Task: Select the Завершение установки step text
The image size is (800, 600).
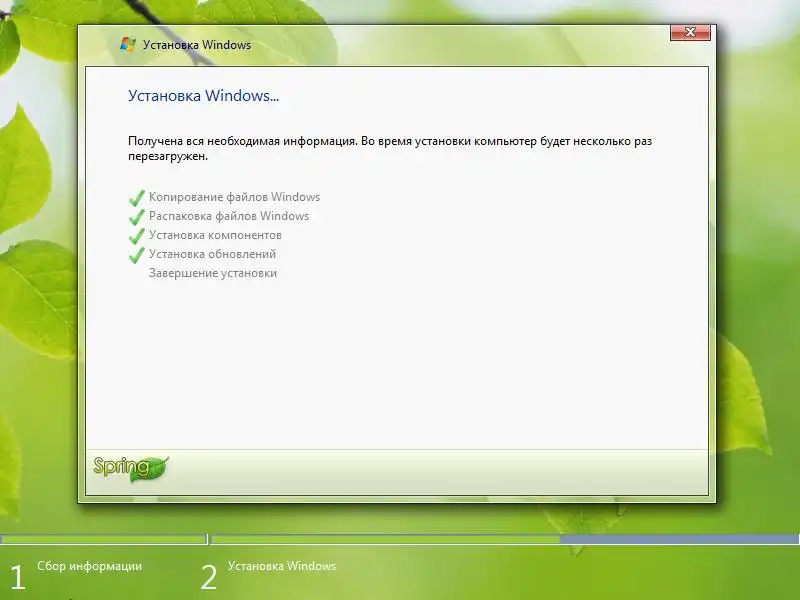Action: tap(213, 273)
